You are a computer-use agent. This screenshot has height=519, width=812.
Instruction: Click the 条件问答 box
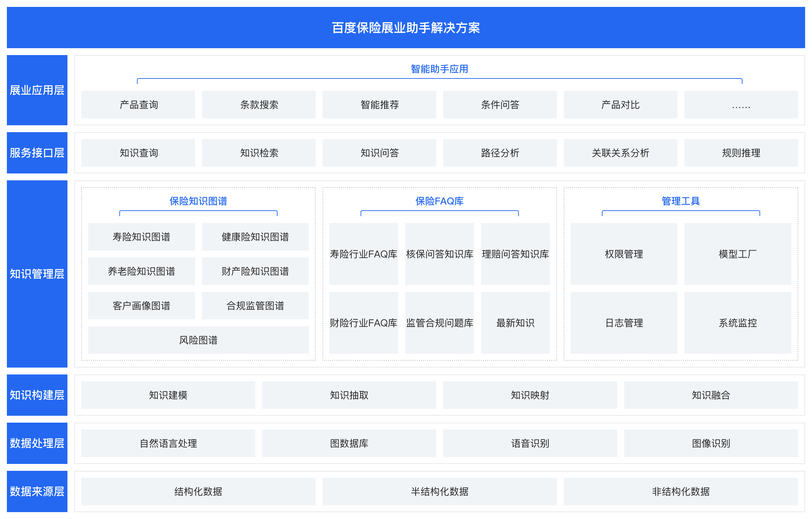click(500, 105)
